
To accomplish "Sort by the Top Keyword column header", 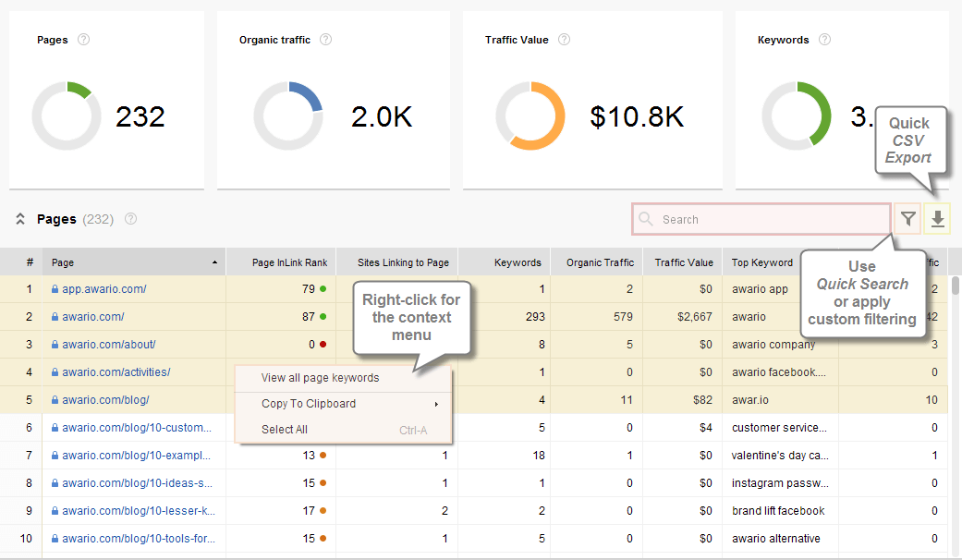I will 762,262.
